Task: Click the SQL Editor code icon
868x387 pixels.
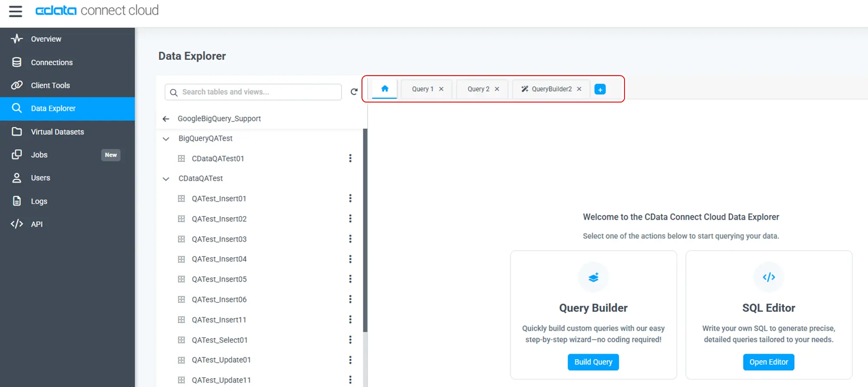Action: pos(769,277)
